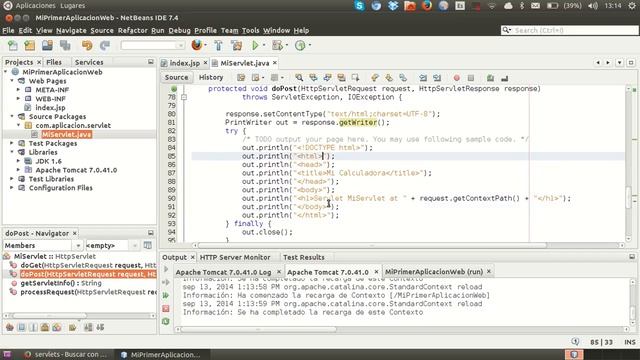The image size is (640, 360).
Task: Click the New Project toolbar icon
Action: [x=30, y=46]
